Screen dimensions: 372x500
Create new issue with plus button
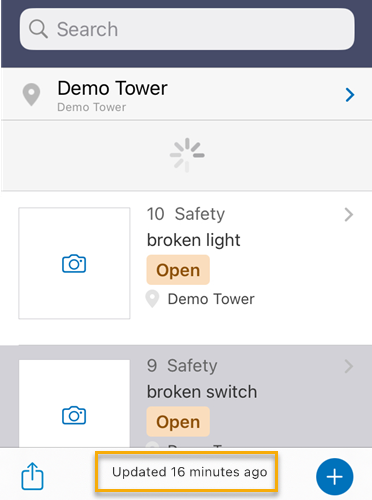[x=335, y=477]
